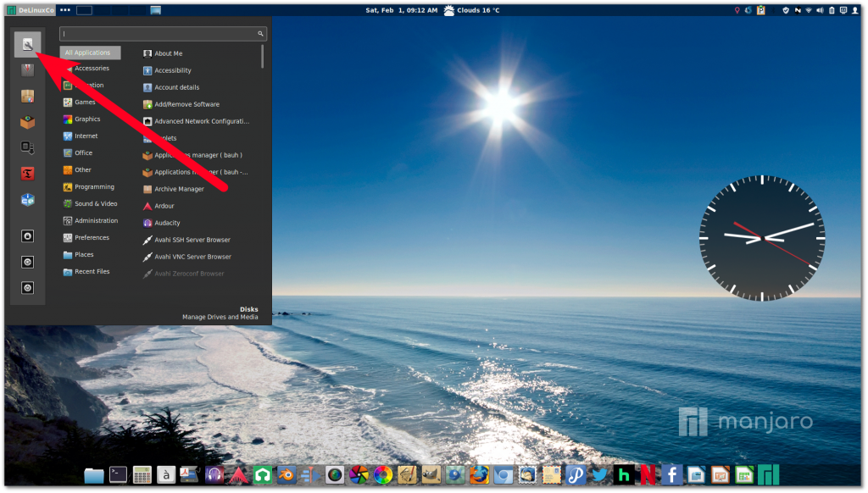This screenshot has width=868, height=493.
Task: Open the Manjaro logo dock icon
Action: [x=768, y=474]
